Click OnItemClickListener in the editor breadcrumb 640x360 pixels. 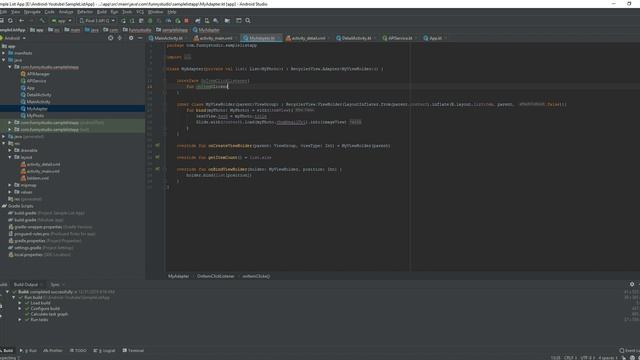tap(216, 276)
